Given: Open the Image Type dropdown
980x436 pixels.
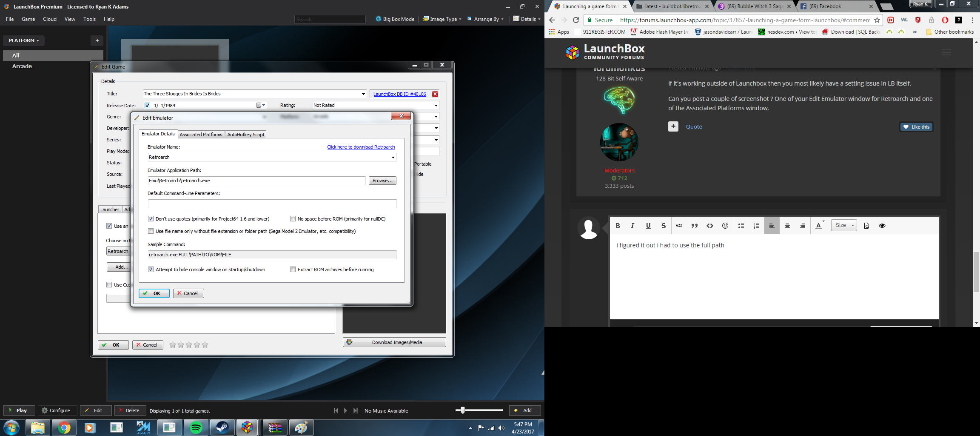Looking at the screenshot, I should (x=442, y=19).
